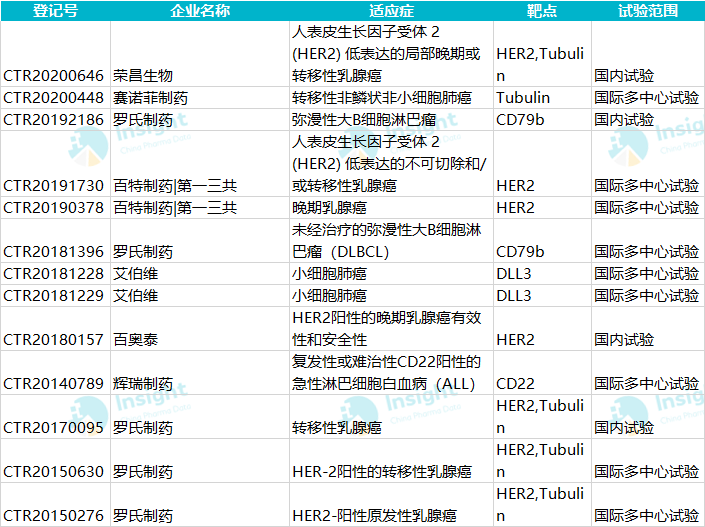Image resolution: width=705 pixels, height=527 pixels.
Task: Click HER2,Tubulin target in row CTR20200646
Action: tap(540, 65)
